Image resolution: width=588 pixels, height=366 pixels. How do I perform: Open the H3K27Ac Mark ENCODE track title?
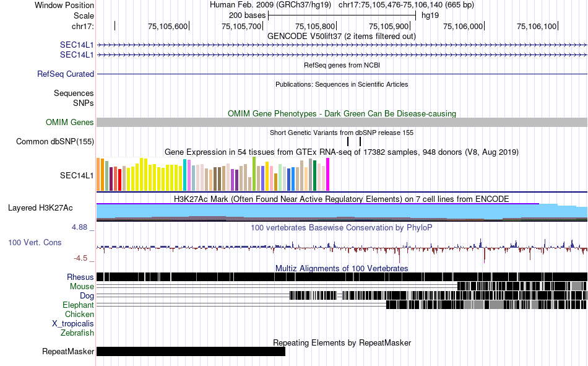341,199
